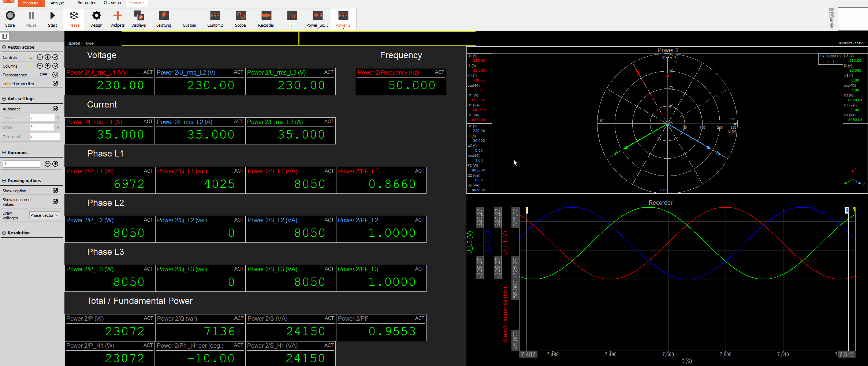Open the Scope display
Image resolution: width=868 pixels, height=366 pixels.
pos(241,19)
